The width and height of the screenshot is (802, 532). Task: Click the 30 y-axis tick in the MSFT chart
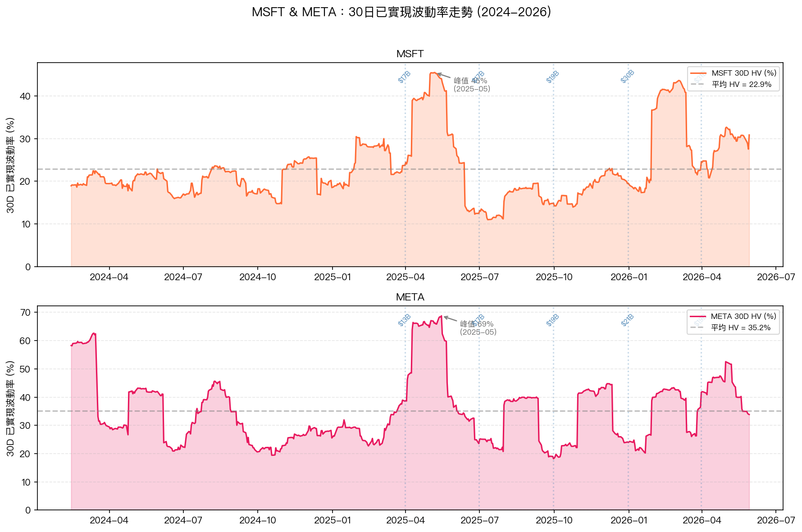(x=25, y=139)
